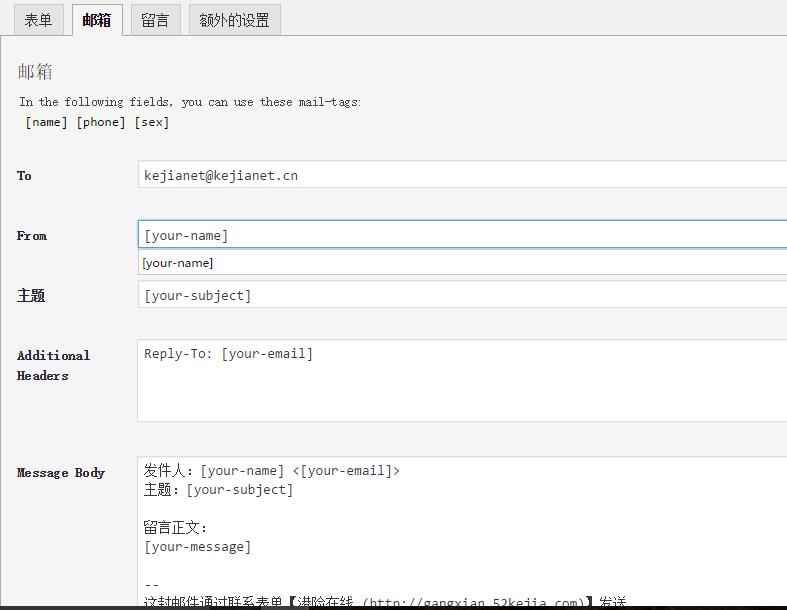Viewport: 787px width, 610px height.
Task: Click the To field label
Action: (x=24, y=176)
